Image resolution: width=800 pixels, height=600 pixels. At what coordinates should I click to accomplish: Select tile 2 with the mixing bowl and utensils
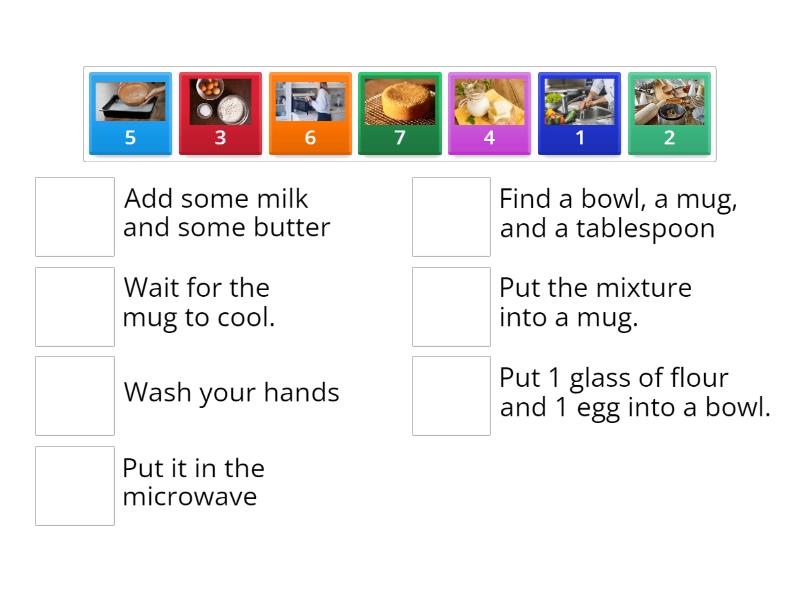(x=668, y=110)
